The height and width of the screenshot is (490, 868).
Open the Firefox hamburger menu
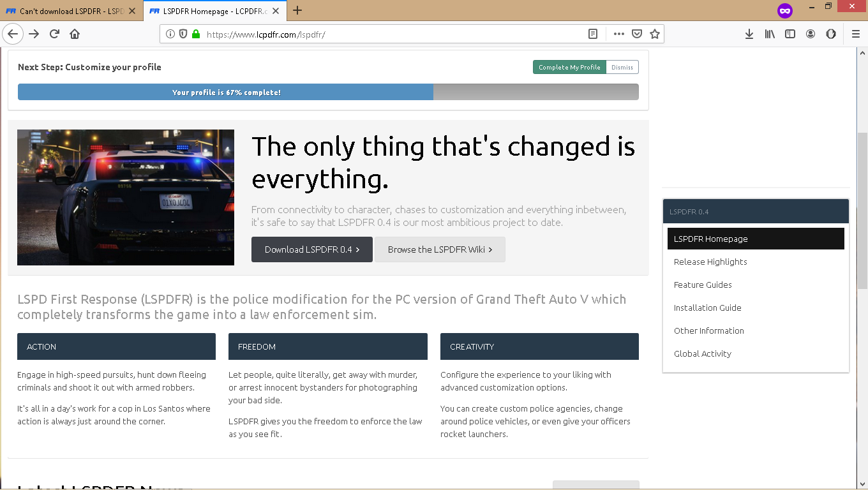point(856,34)
